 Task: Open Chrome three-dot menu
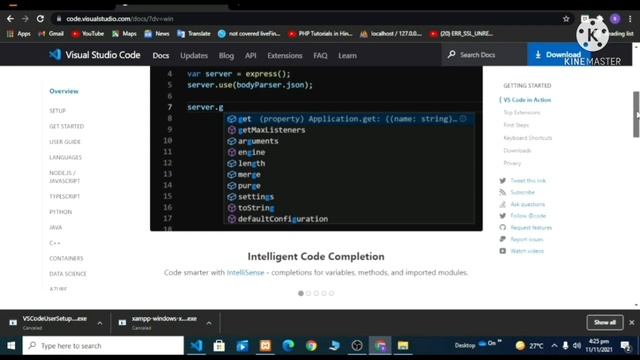(630, 19)
